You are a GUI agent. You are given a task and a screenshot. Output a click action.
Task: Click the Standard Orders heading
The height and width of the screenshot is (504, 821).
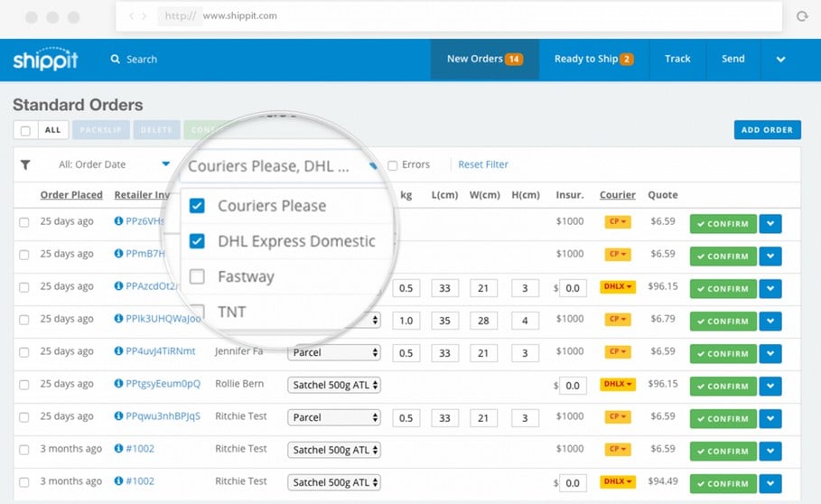pyautogui.click(x=78, y=105)
